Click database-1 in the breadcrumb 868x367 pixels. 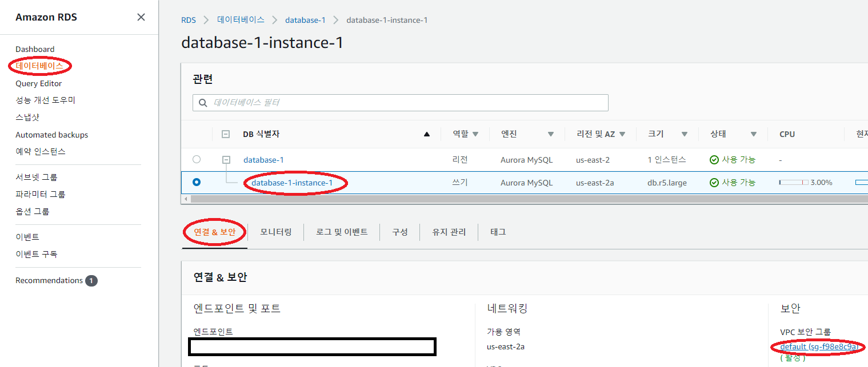(305, 20)
